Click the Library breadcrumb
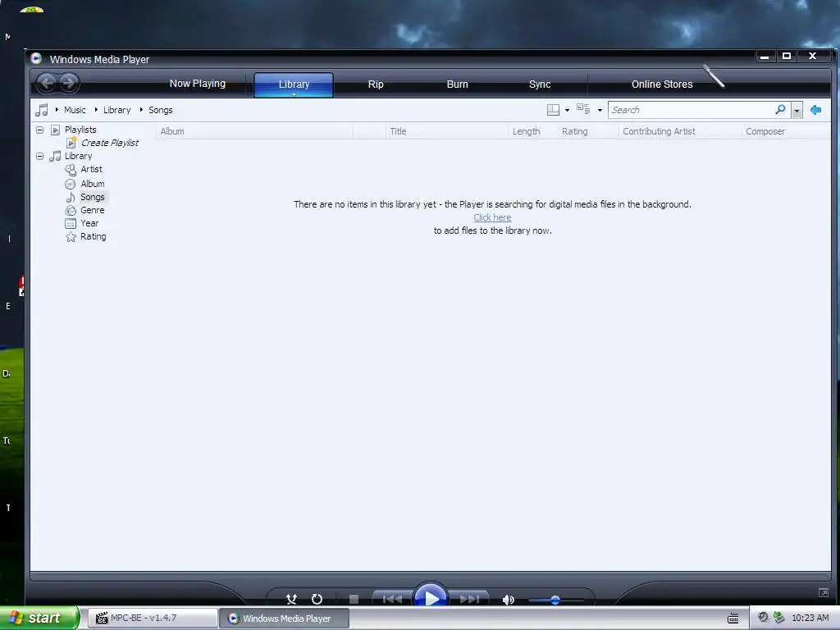The height and width of the screenshot is (630, 840). [x=116, y=110]
